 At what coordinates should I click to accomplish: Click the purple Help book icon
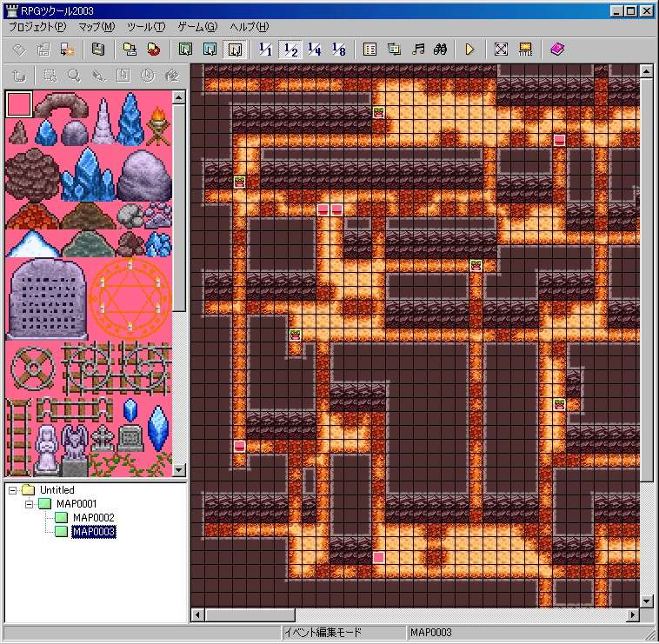pyautogui.click(x=557, y=50)
